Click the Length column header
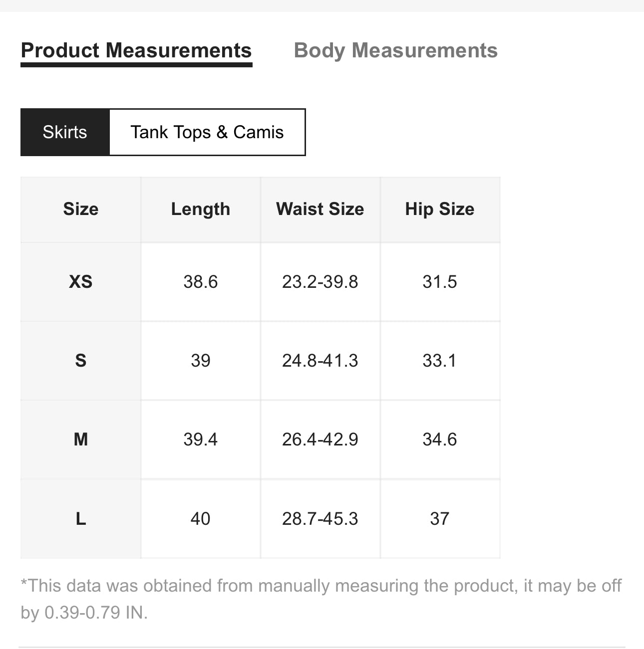The height and width of the screenshot is (649, 644). 201,210
